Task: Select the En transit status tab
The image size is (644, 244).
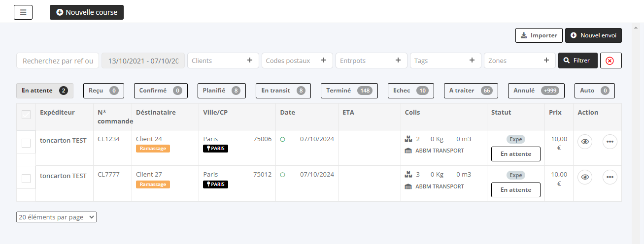Action: pyautogui.click(x=283, y=91)
